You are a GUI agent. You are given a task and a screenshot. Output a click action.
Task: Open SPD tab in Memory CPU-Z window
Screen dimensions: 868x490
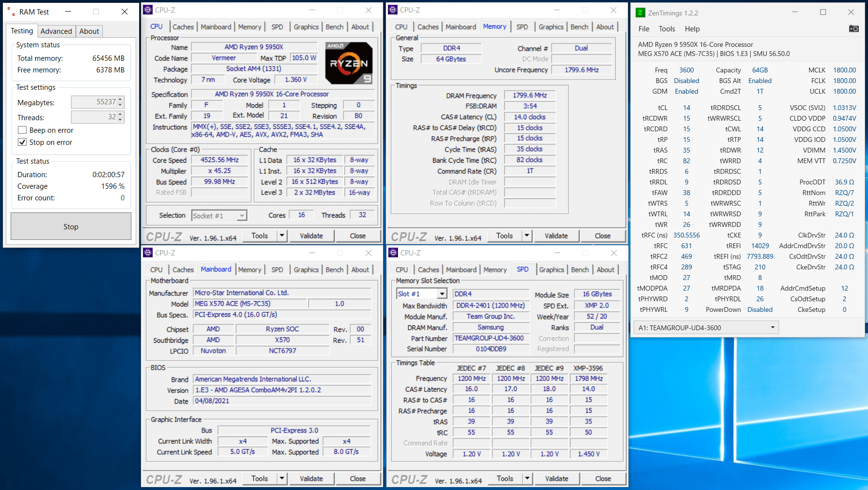(522, 27)
